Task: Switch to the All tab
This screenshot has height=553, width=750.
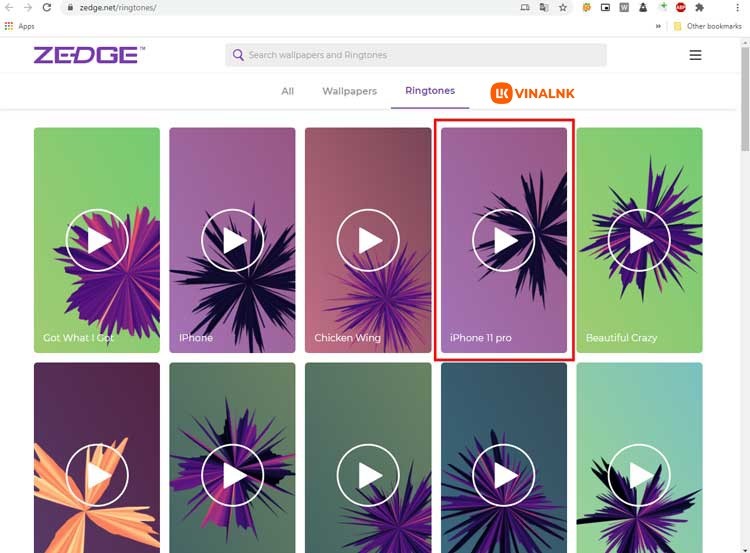Action: (287, 91)
